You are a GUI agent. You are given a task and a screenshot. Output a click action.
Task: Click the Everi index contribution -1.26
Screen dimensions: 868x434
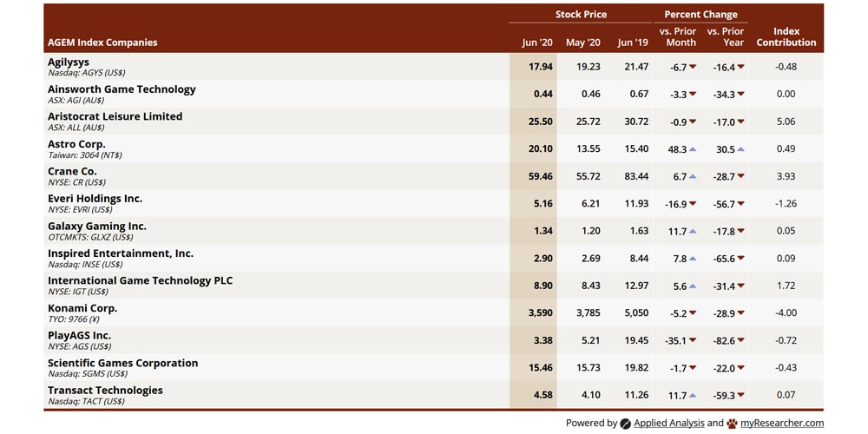coord(786,204)
